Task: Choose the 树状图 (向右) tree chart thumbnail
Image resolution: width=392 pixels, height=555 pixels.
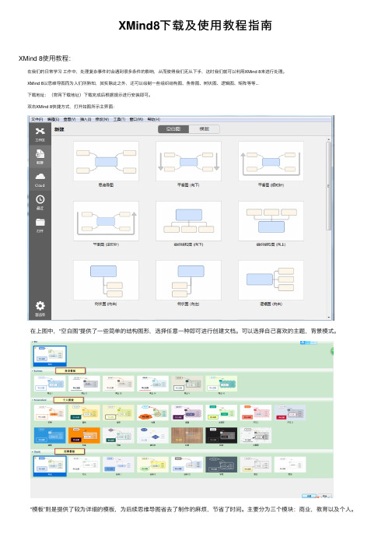Action: tap(106, 280)
